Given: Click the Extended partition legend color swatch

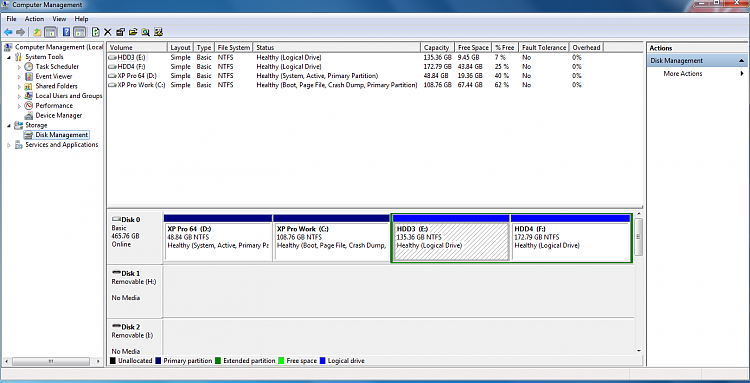Looking at the screenshot, I should [218, 361].
